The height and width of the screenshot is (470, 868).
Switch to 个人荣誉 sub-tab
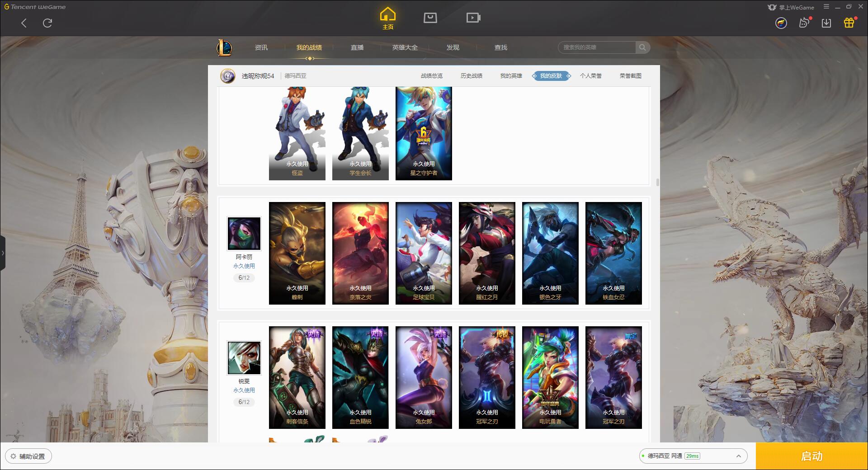click(591, 76)
